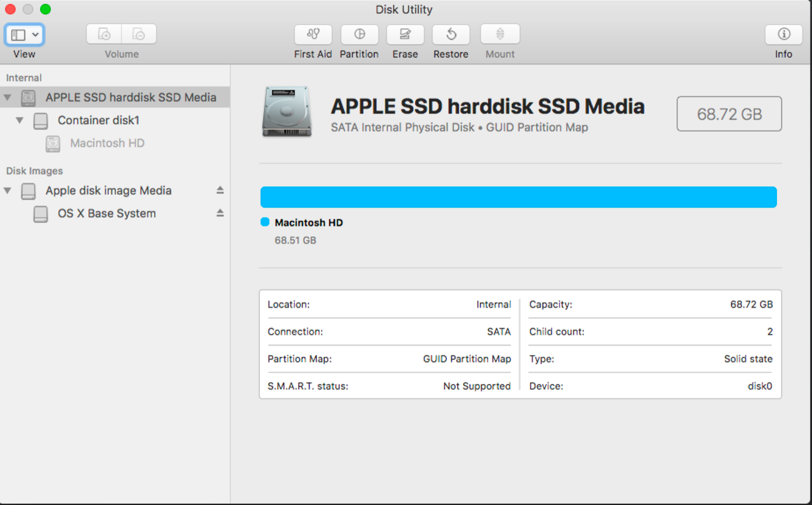Select OS X Base System volume
The image size is (812, 505).
click(x=107, y=213)
